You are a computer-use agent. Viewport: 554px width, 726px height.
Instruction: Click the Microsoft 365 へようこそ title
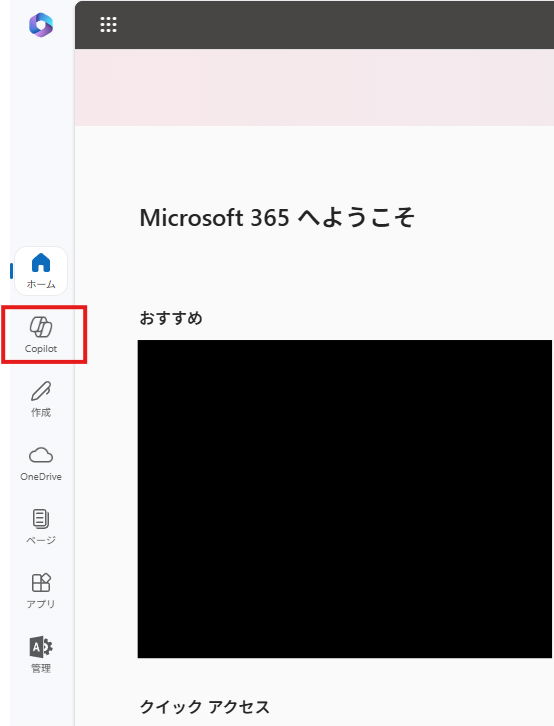pos(277,218)
